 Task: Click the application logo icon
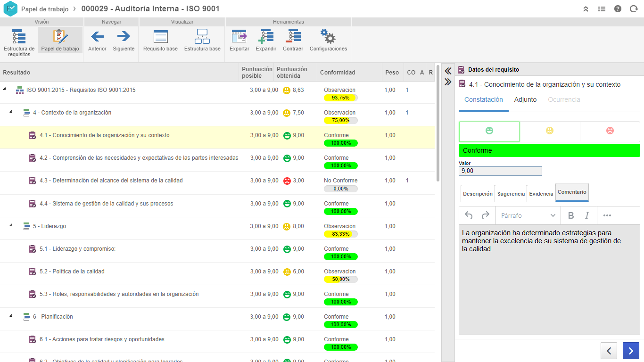coord(10,9)
